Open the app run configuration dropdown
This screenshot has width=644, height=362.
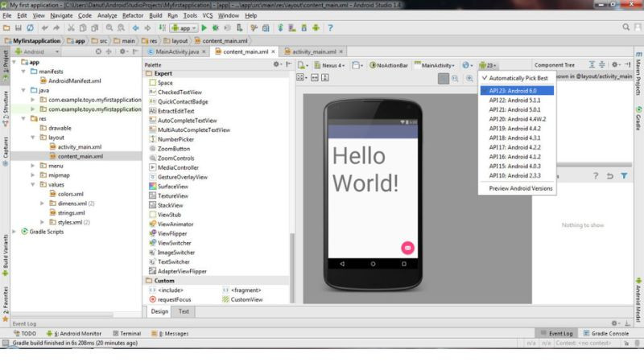click(185, 28)
